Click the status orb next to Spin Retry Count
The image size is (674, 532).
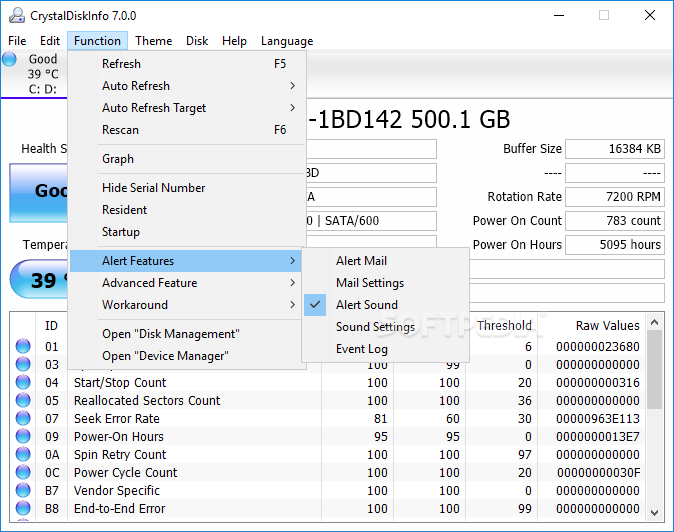pyautogui.click(x=23, y=455)
